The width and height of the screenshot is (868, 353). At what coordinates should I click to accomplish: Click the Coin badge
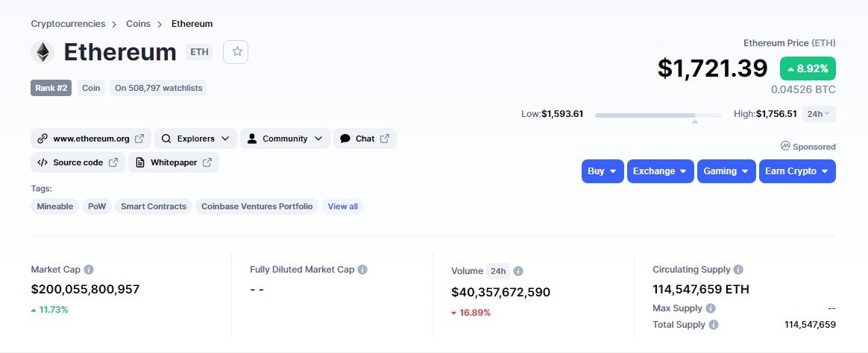(91, 88)
